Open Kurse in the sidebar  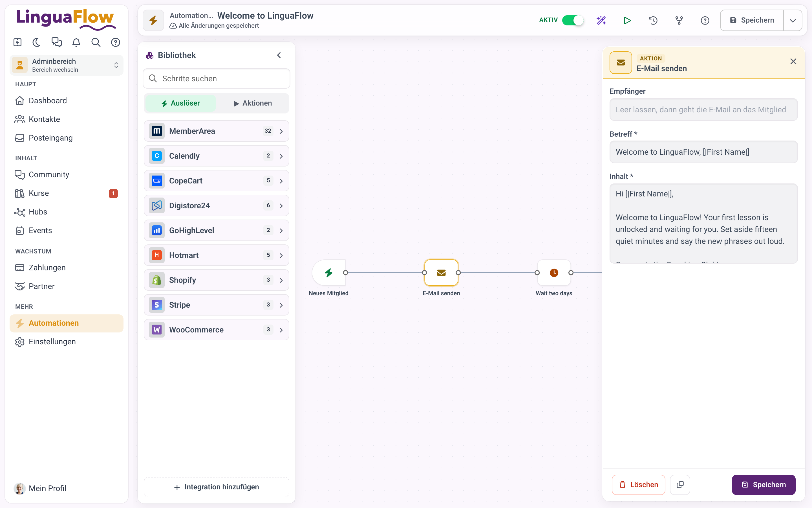(67, 193)
